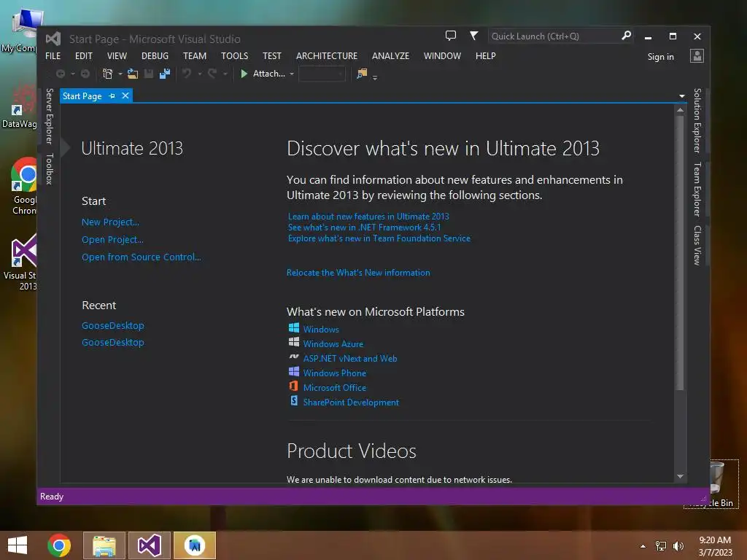Open the FILE menu
The width and height of the screenshot is (747, 560).
53,56
